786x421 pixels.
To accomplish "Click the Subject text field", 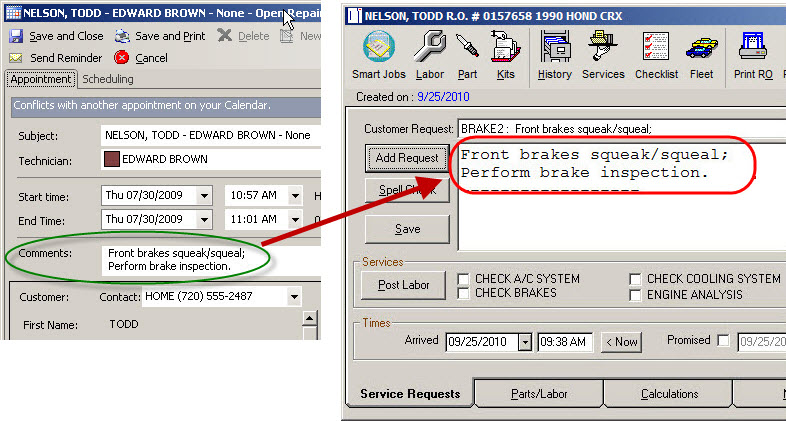I will [208, 135].
